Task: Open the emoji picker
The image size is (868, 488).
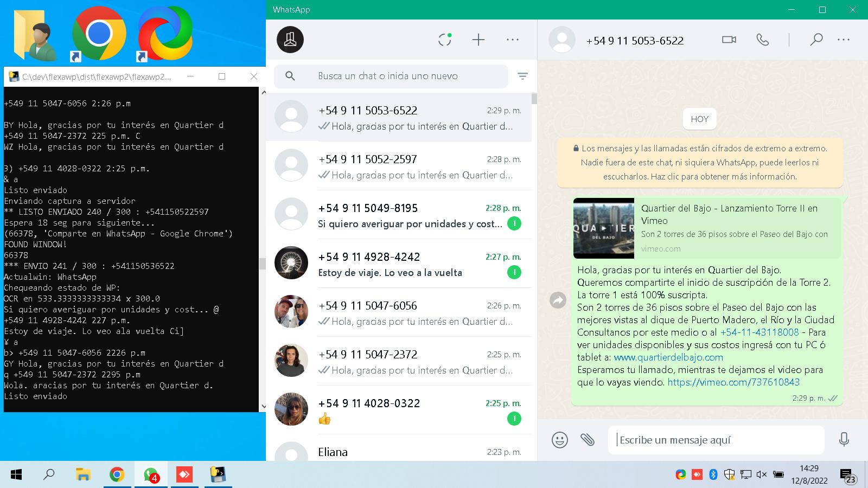Action: pyautogui.click(x=559, y=439)
